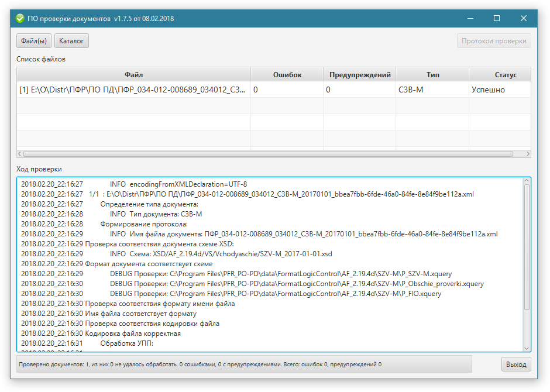Click log line Кодировка файла корректная
Image resolution: width=550 pixels, height=392 pixels.
click(101, 333)
